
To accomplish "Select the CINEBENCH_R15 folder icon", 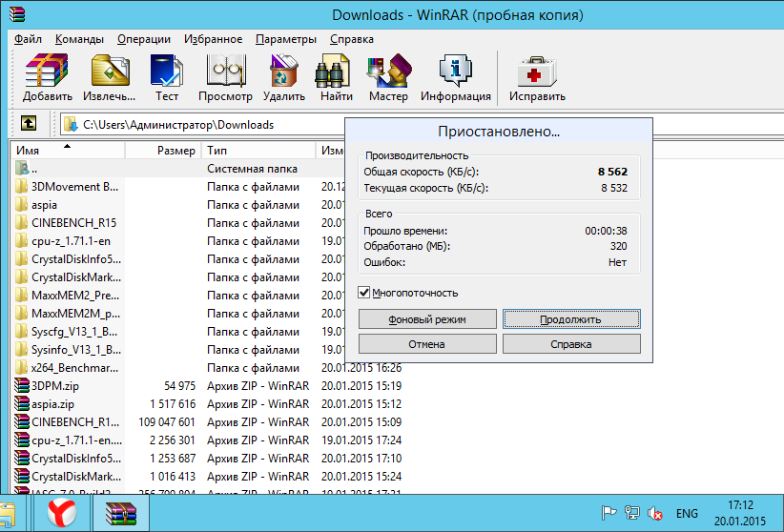I will [x=21, y=222].
